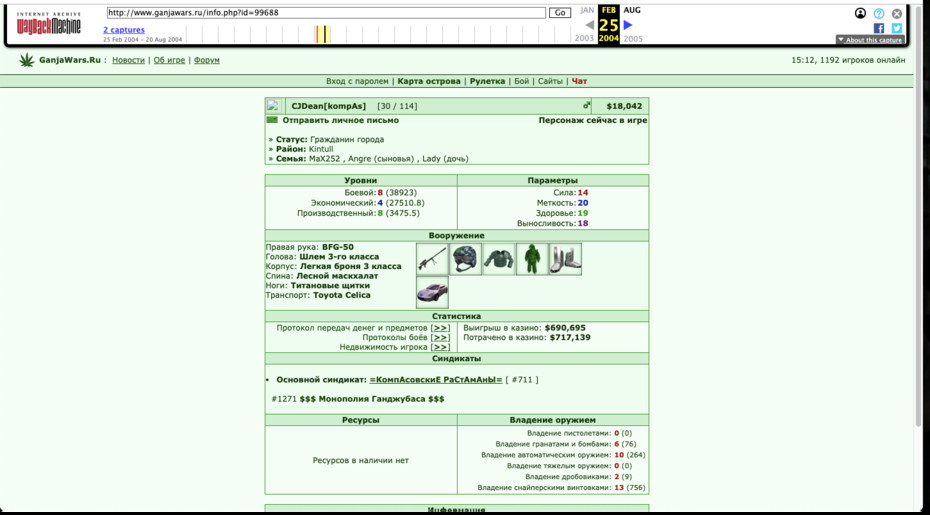930x515 pixels.
Task: Select AUG in capture timeline
Action: [632, 10]
